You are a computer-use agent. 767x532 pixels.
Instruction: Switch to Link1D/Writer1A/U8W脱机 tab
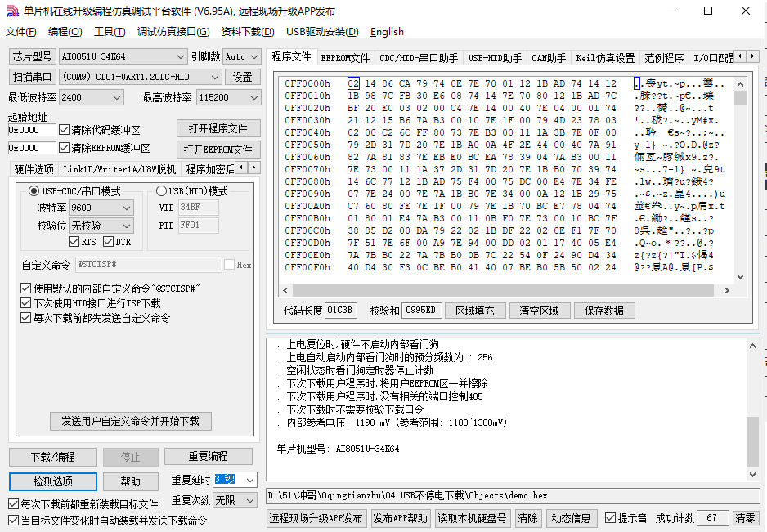119,169
